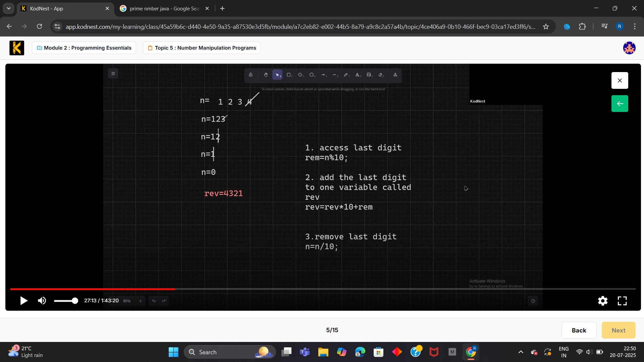This screenshot has width=644, height=362.
Task: Go to Next lesson
Action: (619, 330)
